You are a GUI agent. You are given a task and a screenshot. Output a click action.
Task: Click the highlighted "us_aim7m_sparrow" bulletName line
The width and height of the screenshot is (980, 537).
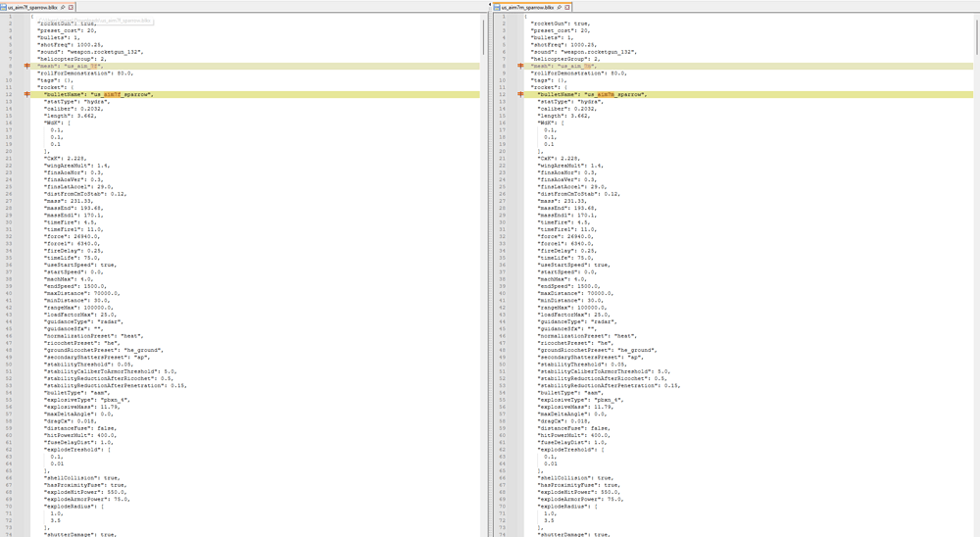[x=591, y=94]
